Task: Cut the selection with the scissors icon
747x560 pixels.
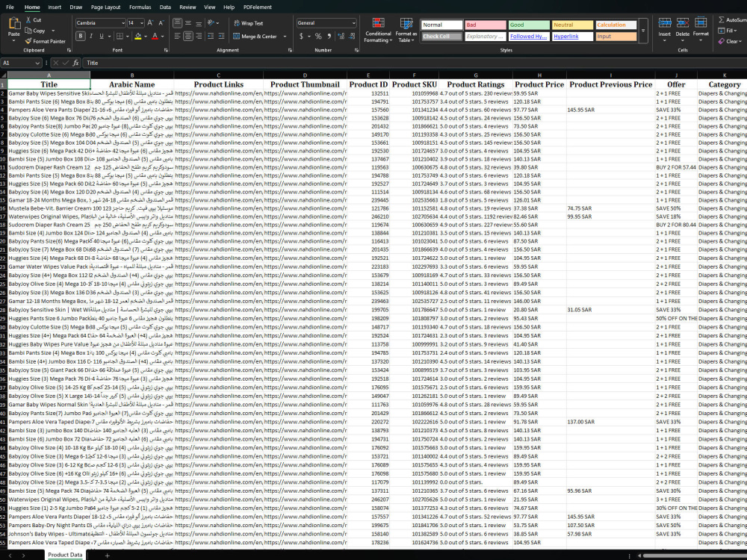Action: point(28,20)
